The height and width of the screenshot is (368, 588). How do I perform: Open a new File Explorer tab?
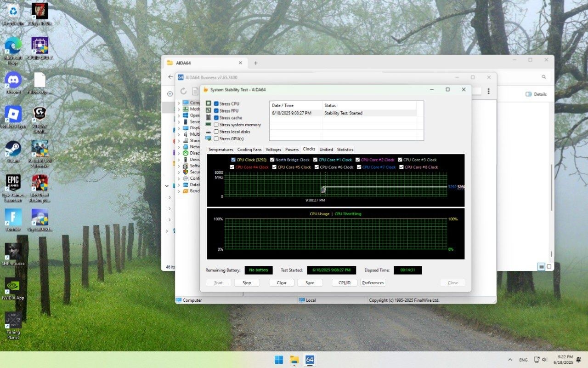[256, 63]
